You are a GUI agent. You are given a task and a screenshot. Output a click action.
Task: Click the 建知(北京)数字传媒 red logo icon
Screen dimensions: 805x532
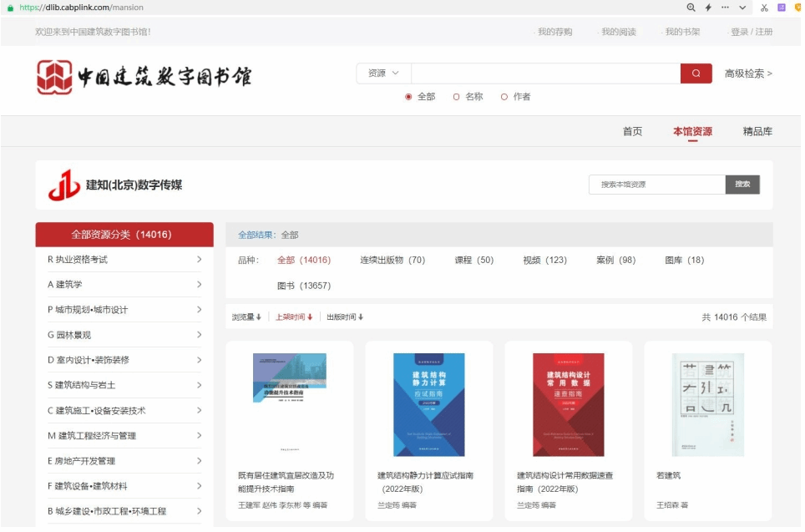[x=64, y=185]
